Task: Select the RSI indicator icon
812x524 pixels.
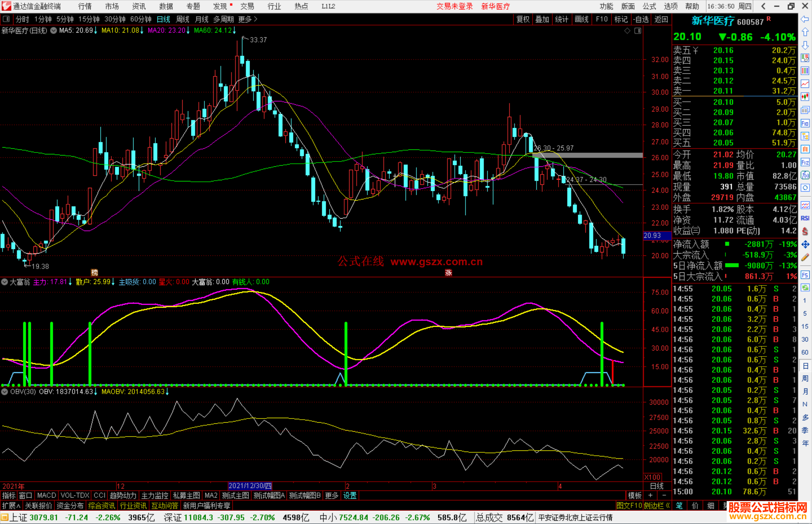Action: pos(805,218)
